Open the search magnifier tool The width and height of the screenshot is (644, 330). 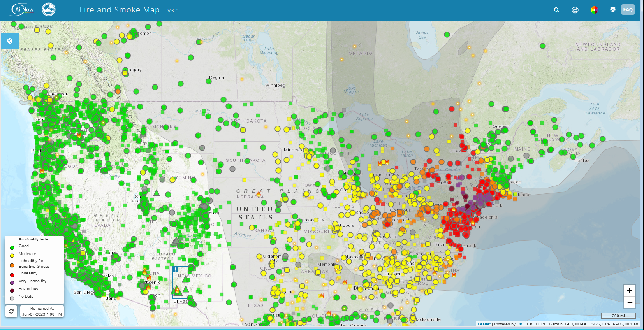pyautogui.click(x=556, y=10)
